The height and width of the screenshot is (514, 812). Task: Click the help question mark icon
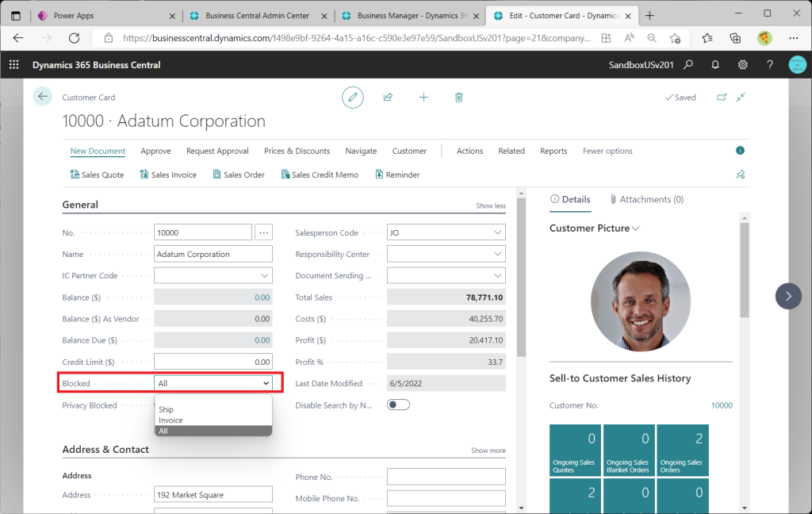pyautogui.click(x=770, y=65)
